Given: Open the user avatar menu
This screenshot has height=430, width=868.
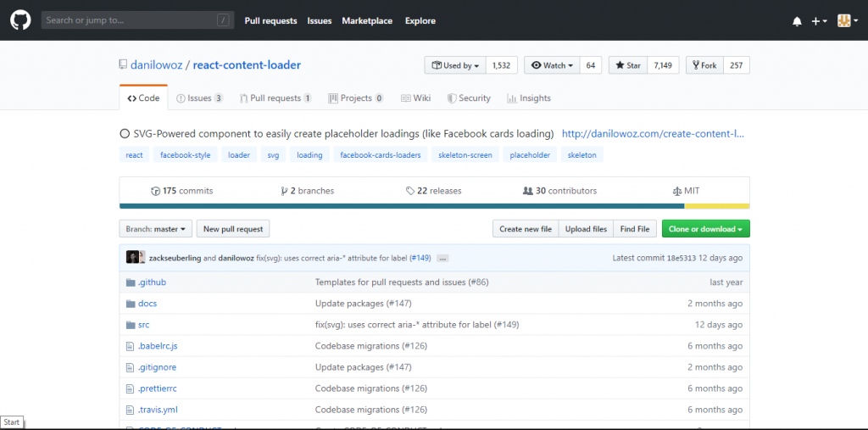Looking at the screenshot, I should [x=848, y=21].
